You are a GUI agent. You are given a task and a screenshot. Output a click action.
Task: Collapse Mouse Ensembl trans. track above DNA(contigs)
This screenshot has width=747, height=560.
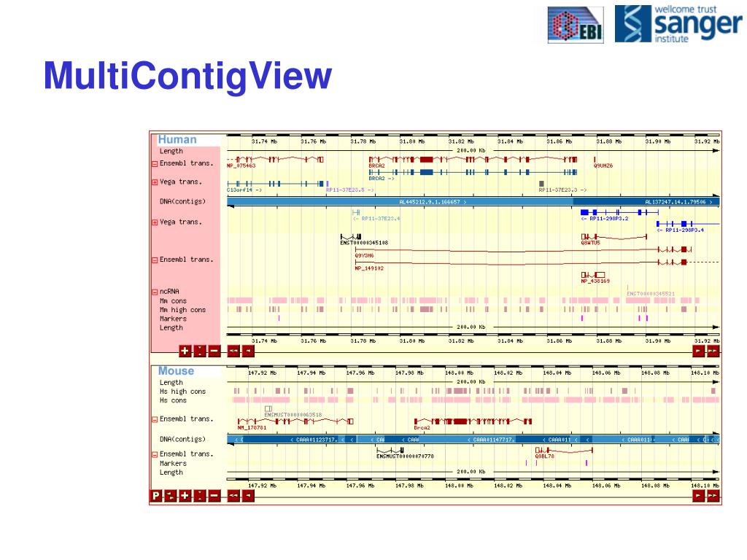pos(155,419)
